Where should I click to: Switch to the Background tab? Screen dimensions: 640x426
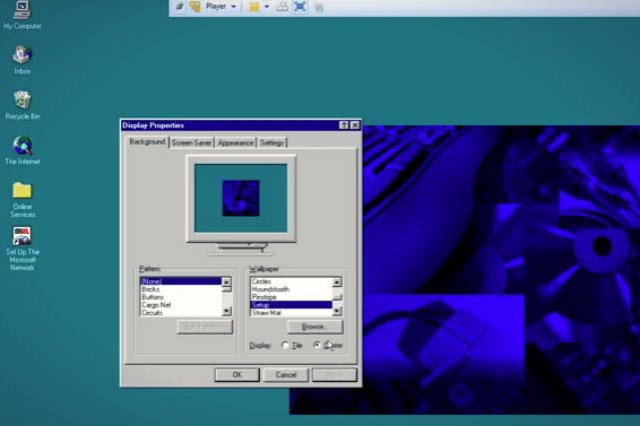coord(147,142)
